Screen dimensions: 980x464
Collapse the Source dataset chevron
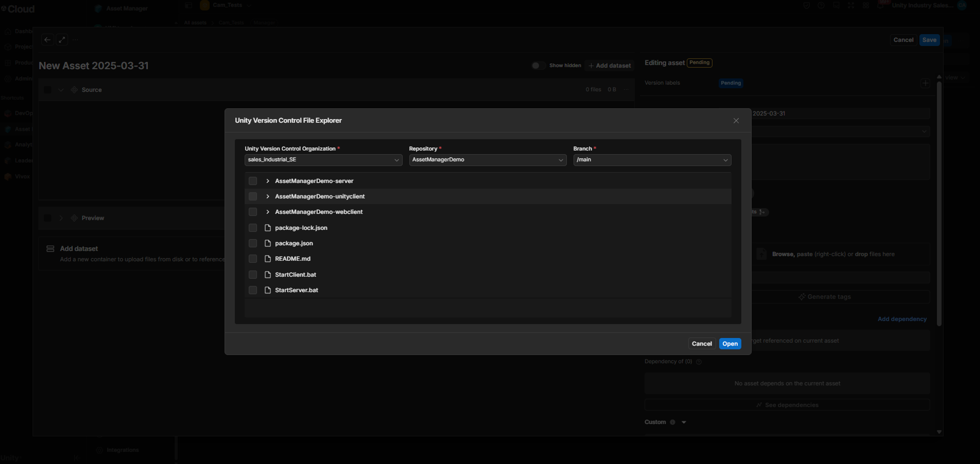[61, 90]
